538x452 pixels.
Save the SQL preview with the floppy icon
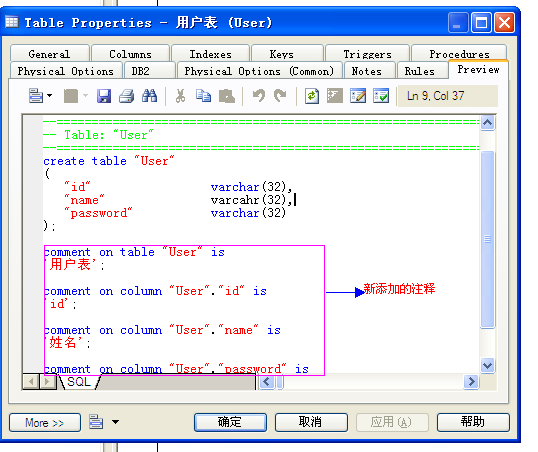[x=104, y=96]
